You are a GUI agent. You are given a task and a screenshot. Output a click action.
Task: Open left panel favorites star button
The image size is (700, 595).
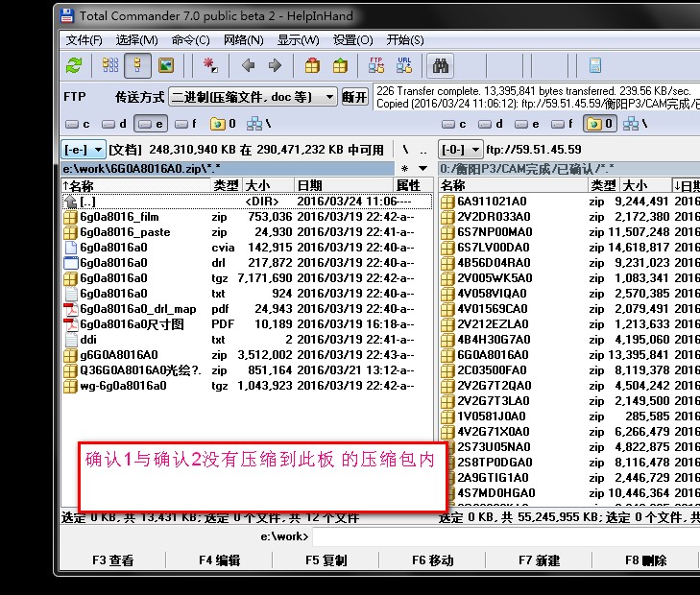tap(404, 169)
